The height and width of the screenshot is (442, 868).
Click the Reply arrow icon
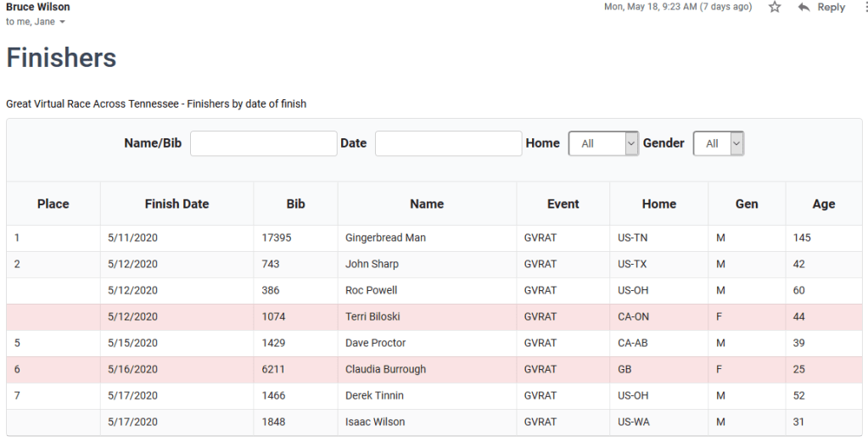[x=804, y=7]
